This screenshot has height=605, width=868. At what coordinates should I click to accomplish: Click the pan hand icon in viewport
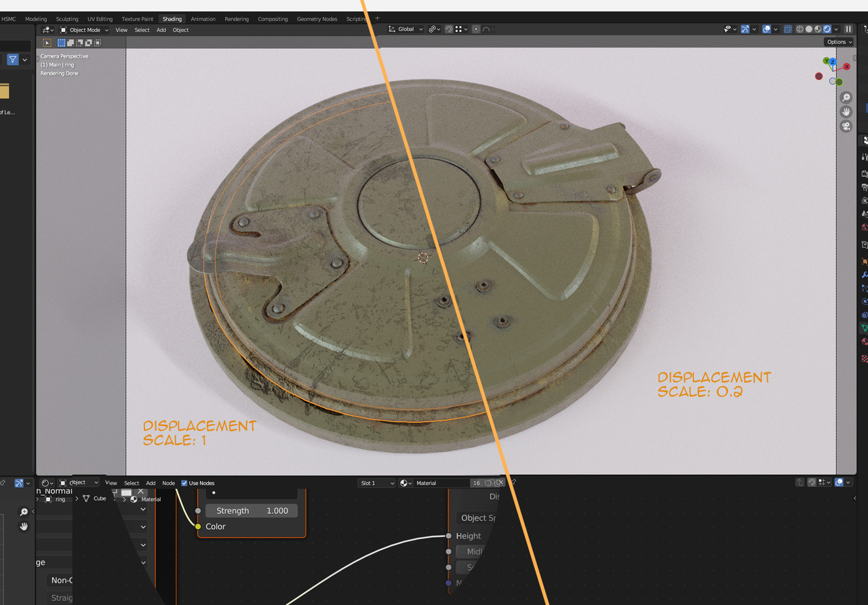tap(846, 112)
